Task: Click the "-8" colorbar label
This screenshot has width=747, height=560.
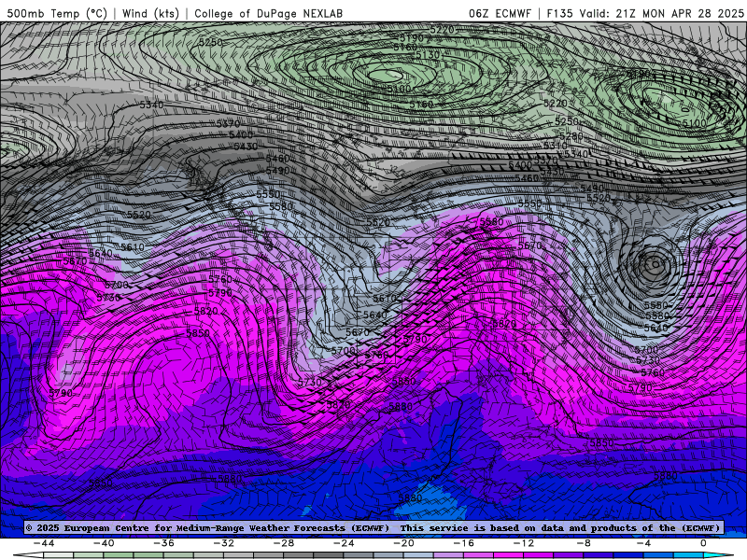Action: 584,543
